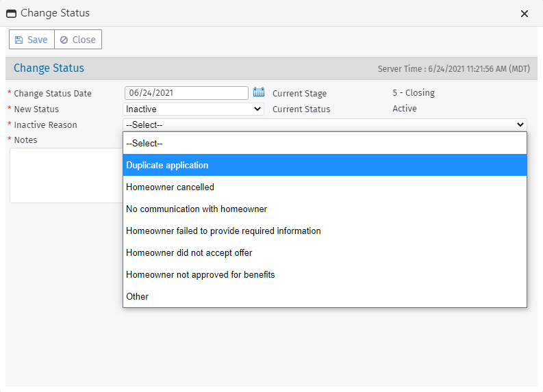
Task: Click the Server Time text
Action: tap(453, 69)
